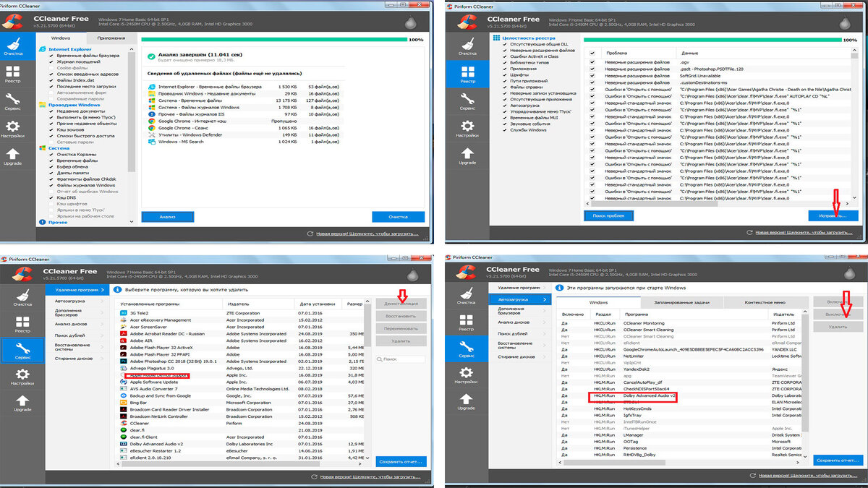Click Chrome icon beside Google Chrome - Сеанс
This screenshot has width=868, height=488.
coord(150,127)
